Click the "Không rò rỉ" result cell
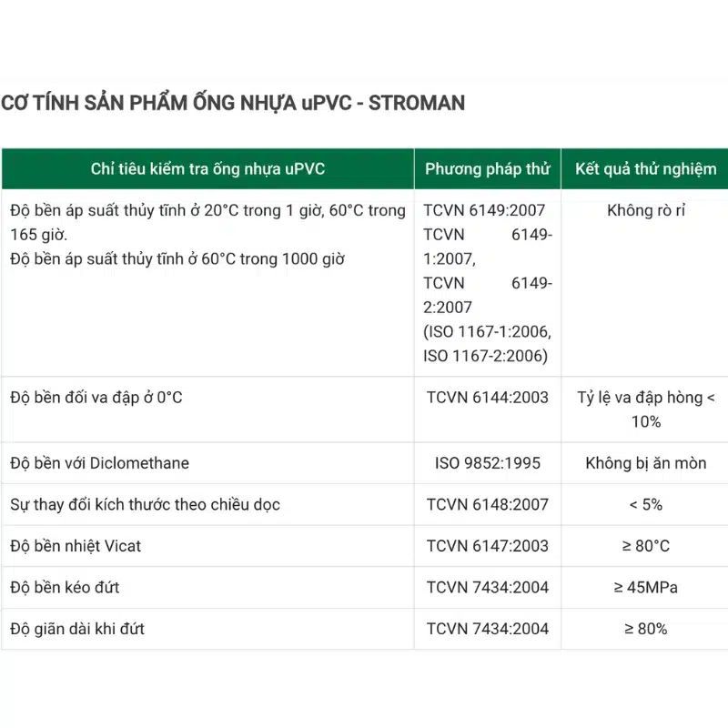The image size is (728, 728). 645,211
